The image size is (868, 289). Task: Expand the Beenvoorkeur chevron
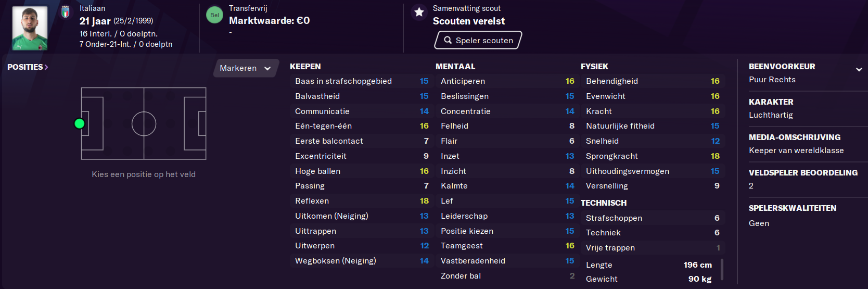coord(859,69)
